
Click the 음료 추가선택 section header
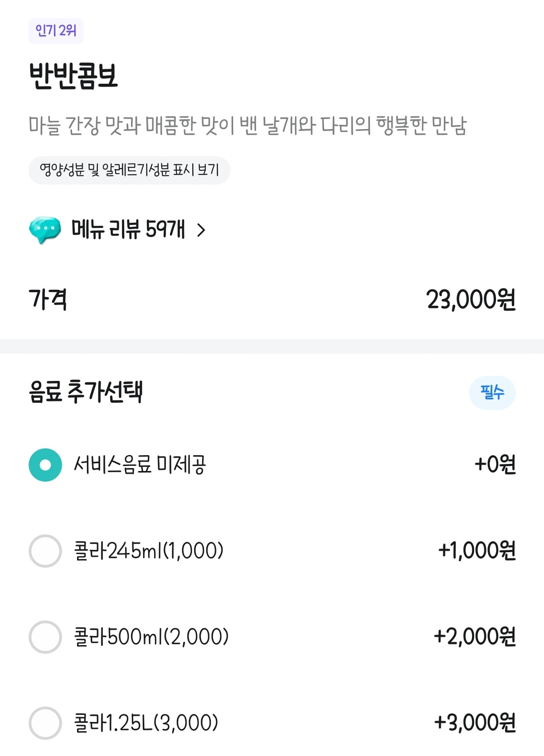click(x=86, y=392)
